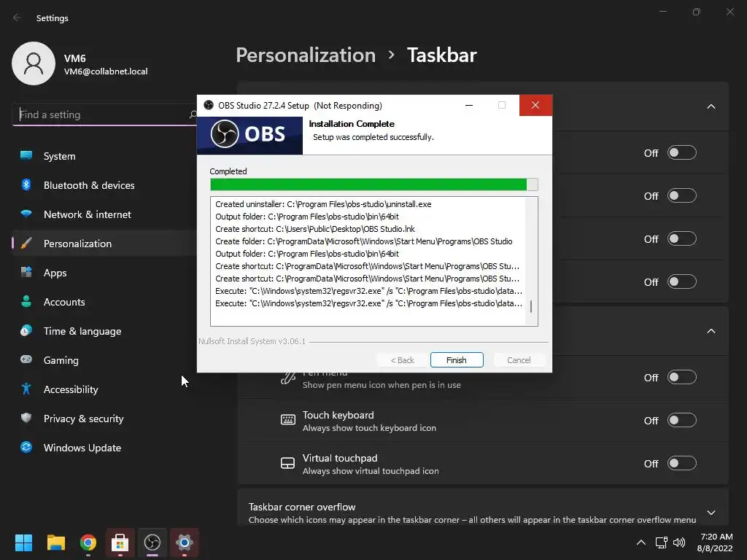
Task: Click the Gaming controller icon
Action: pos(26,359)
